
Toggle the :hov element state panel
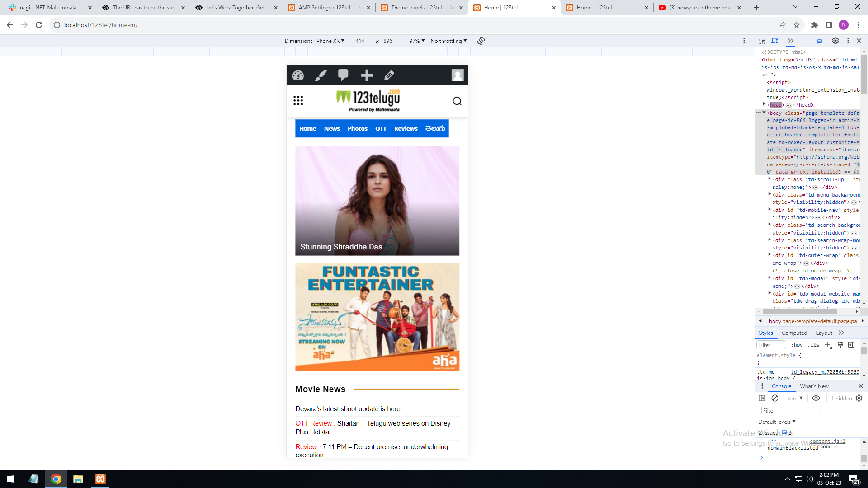pyautogui.click(x=797, y=345)
